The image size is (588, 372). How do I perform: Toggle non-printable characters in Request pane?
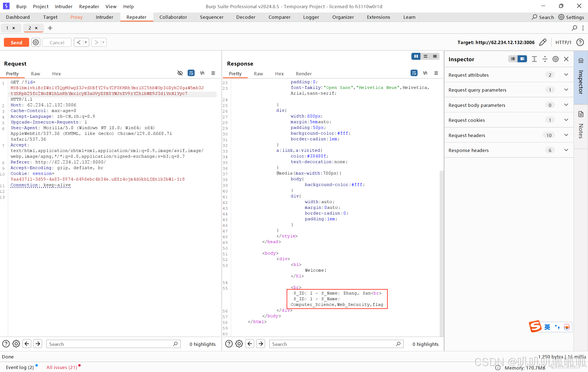pos(202,73)
